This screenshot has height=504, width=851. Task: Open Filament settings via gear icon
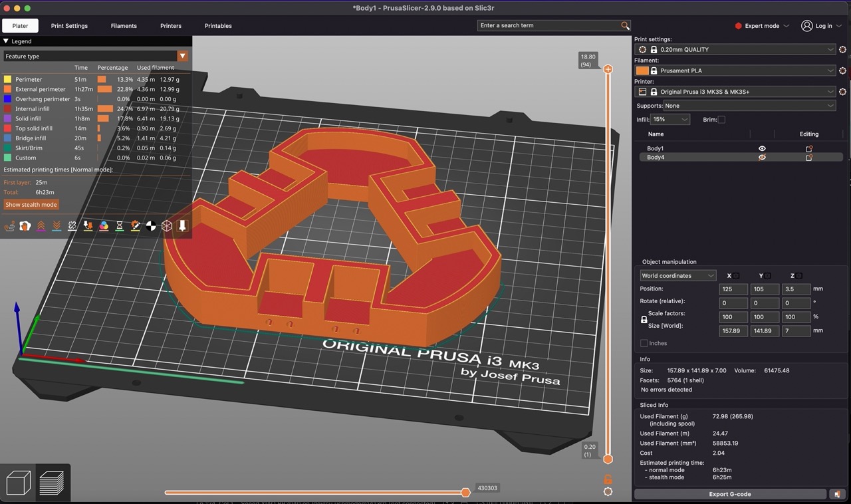click(x=842, y=70)
